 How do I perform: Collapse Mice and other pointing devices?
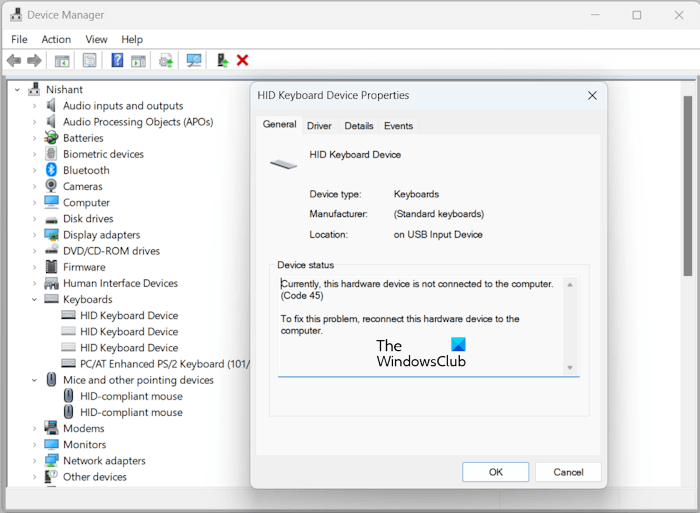point(34,380)
